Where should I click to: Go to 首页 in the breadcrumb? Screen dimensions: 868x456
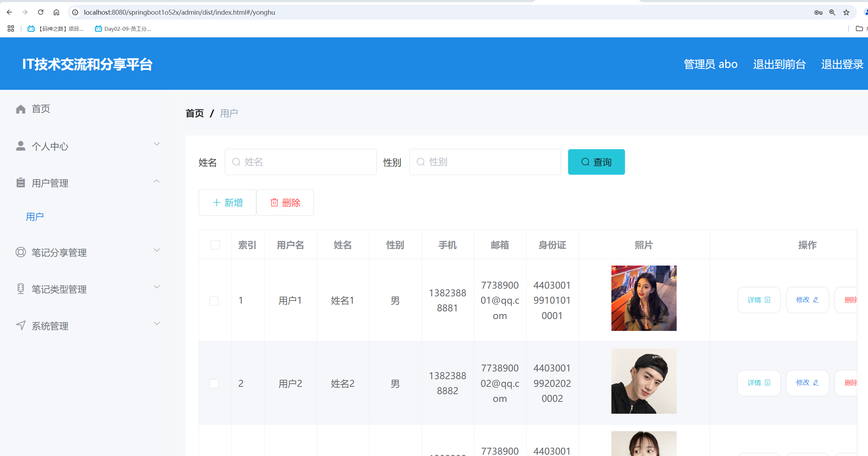click(194, 113)
